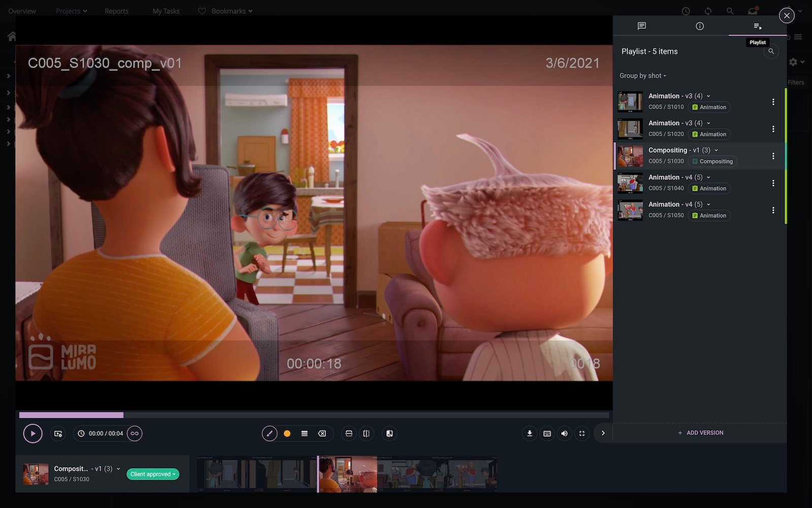Open more options for C005 / S1020
Viewport: 812px width, 508px height.
pos(773,129)
